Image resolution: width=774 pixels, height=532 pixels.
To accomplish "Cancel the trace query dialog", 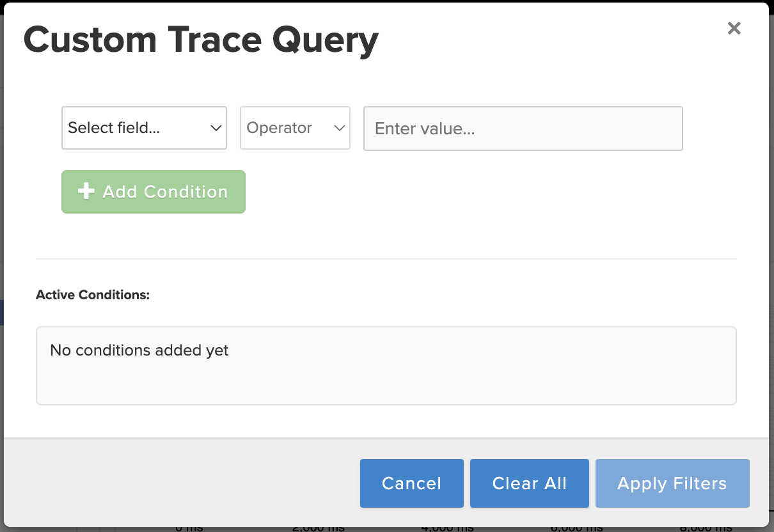I will click(411, 483).
